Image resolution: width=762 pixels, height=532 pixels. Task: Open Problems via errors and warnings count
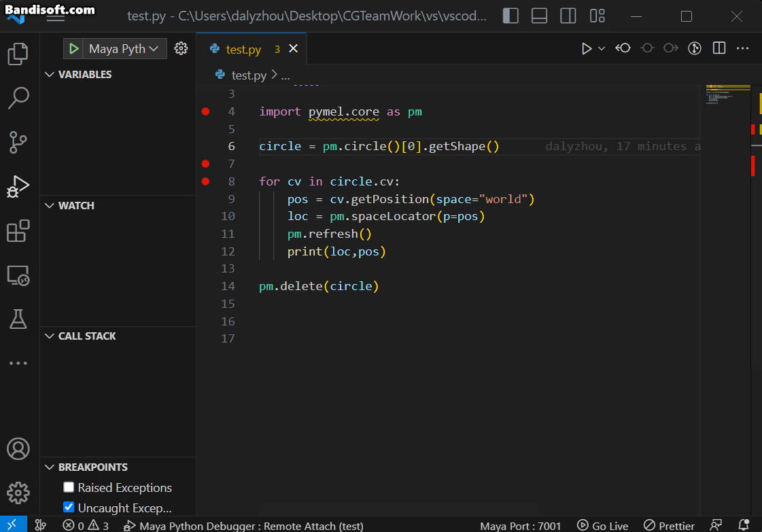pos(86,526)
